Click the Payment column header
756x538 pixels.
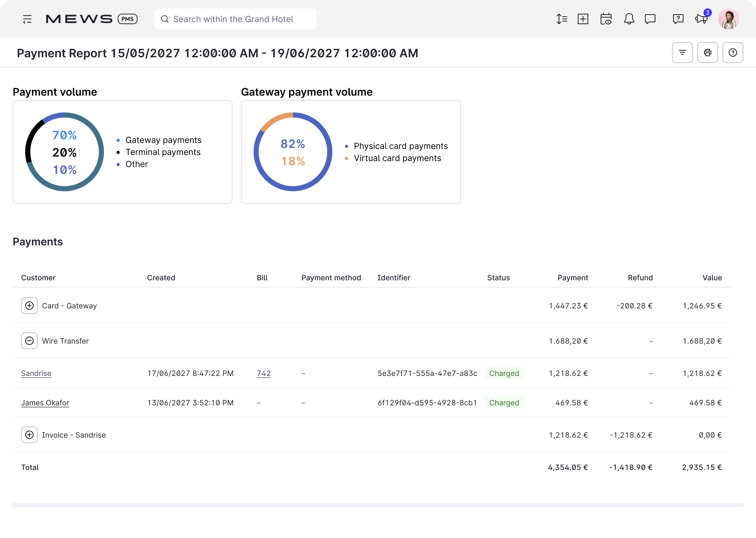[573, 278]
